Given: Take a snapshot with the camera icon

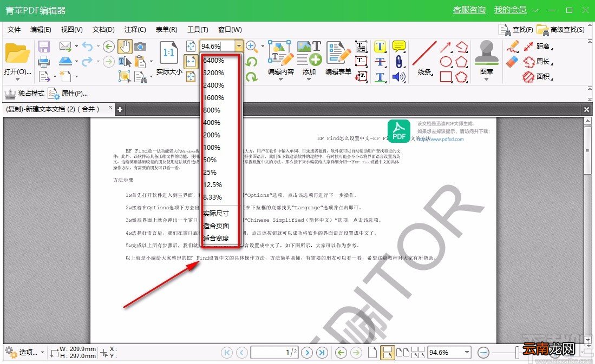Looking at the screenshot, I should pos(140,47).
